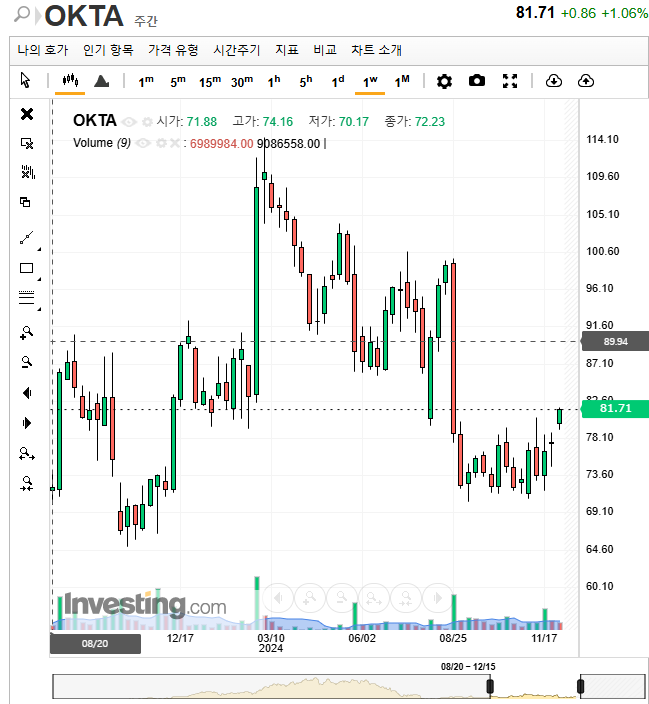Click the clone drawing icon
The image size is (649, 704).
click(x=26, y=202)
